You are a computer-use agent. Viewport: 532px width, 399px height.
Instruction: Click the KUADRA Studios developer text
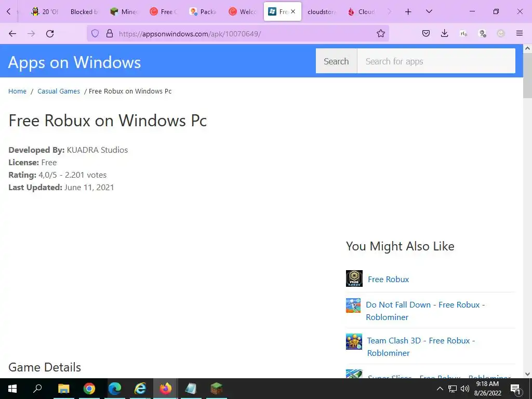click(x=97, y=150)
